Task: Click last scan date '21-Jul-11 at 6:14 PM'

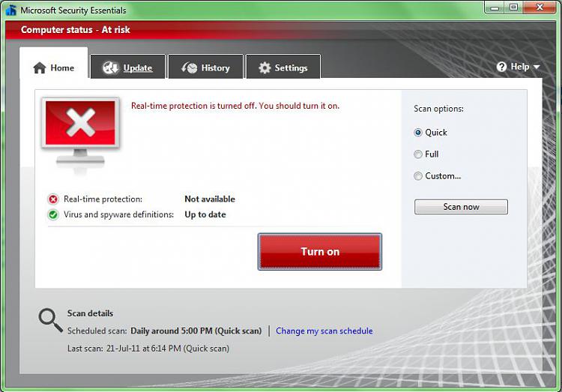Action: point(143,349)
